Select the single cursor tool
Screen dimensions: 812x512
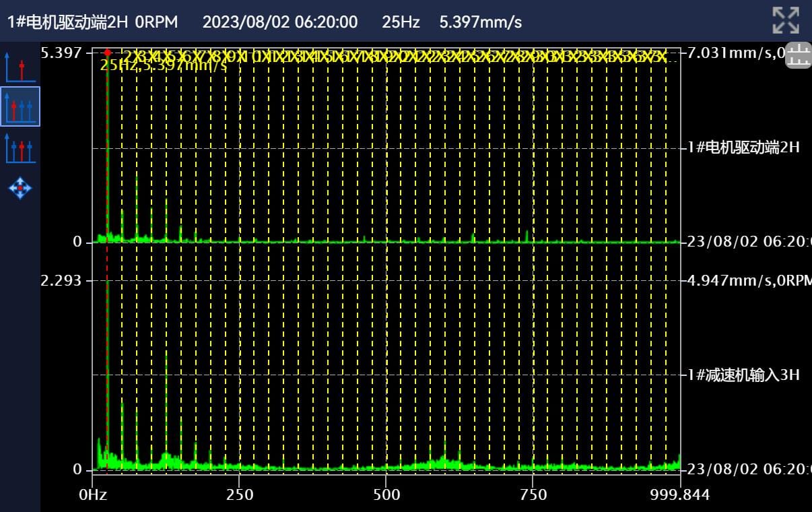coord(20,67)
